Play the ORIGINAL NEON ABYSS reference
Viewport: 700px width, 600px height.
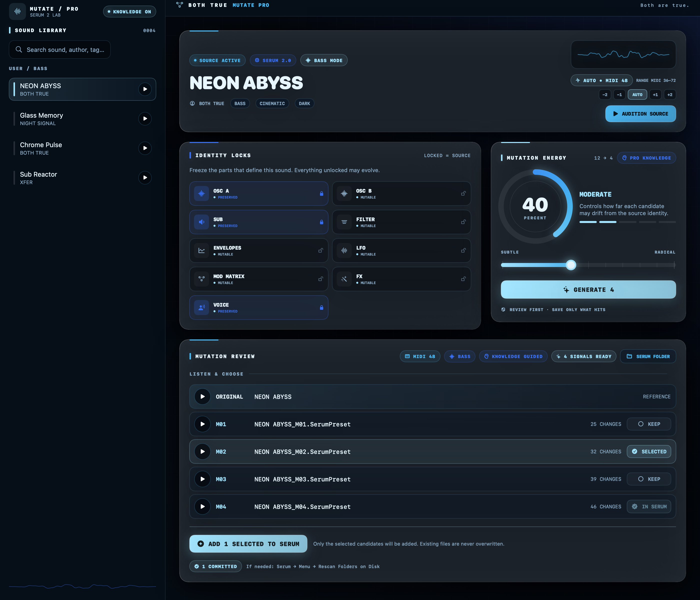[203, 396]
